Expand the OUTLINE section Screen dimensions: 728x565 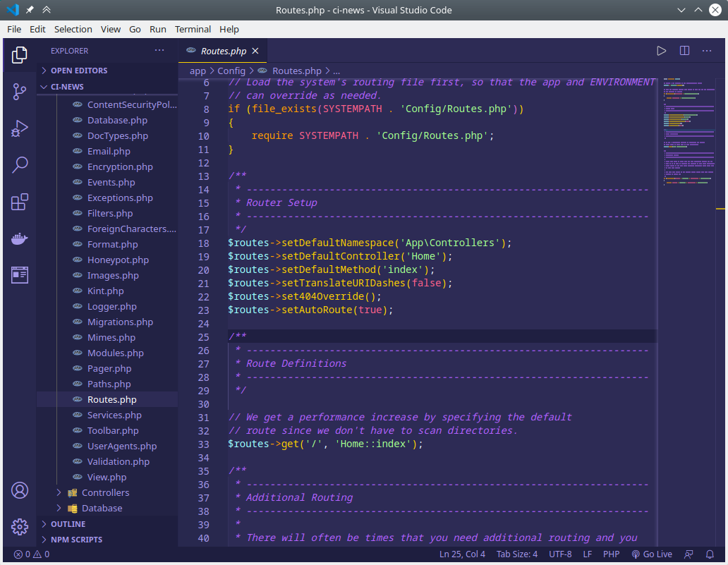[x=68, y=524]
